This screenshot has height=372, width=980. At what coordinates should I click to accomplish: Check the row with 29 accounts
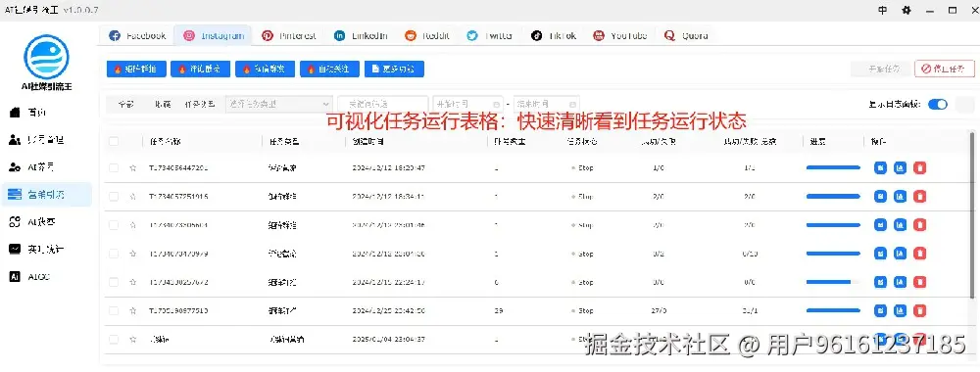pos(113,310)
